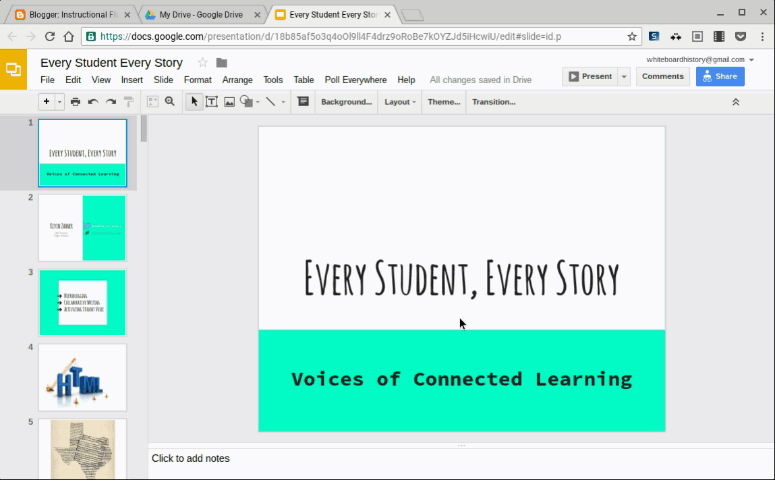Bookmark this page with the star icon
Screen dimensions: 775x480
tap(632, 36)
